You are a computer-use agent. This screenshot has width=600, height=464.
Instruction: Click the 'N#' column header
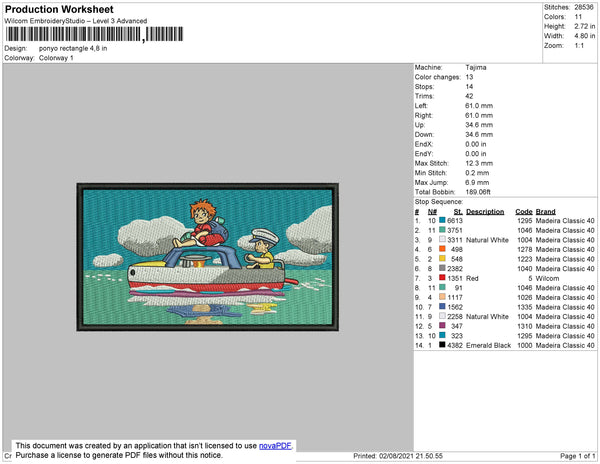432,212
